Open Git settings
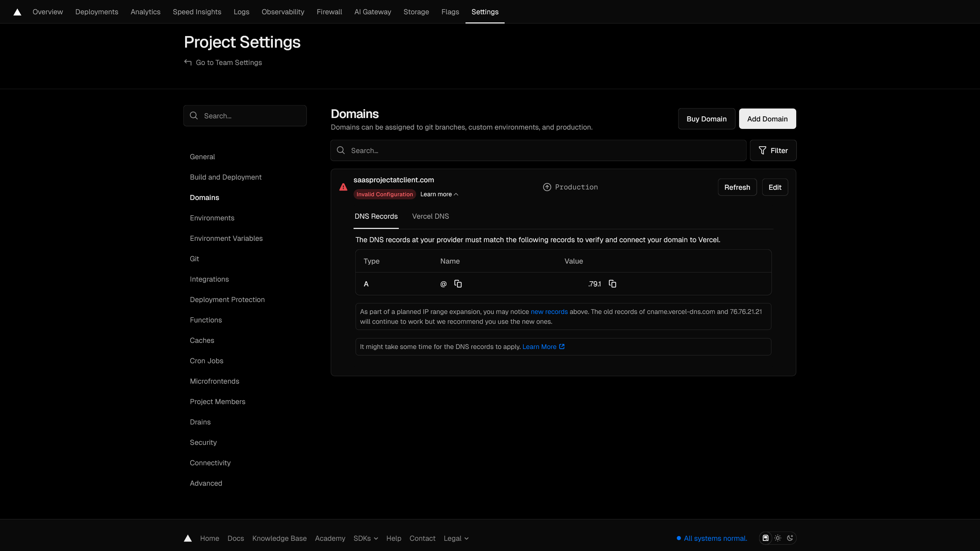The width and height of the screenshot is (980, 551). point(194,259)
